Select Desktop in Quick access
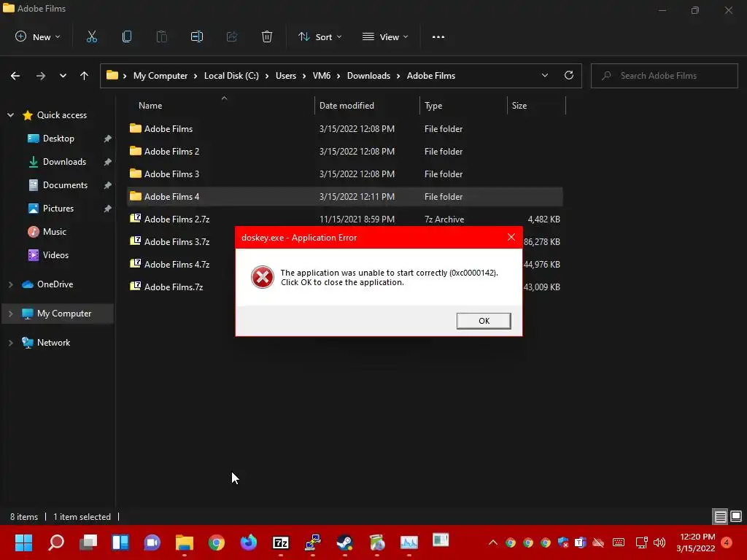747x560 pixels. pyautogui.click(x=58, y=138)
